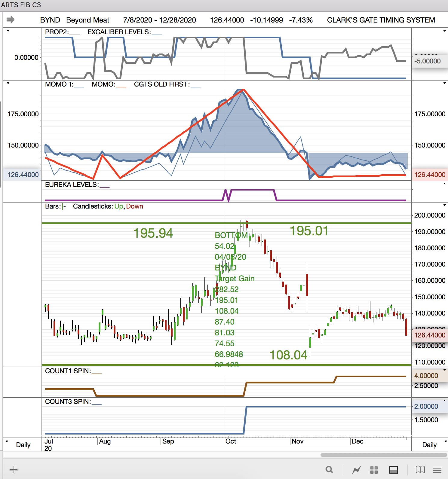Click the Target Gain annotation text
The height and width of the screenshot is (479, 448).
coord(235,279)
